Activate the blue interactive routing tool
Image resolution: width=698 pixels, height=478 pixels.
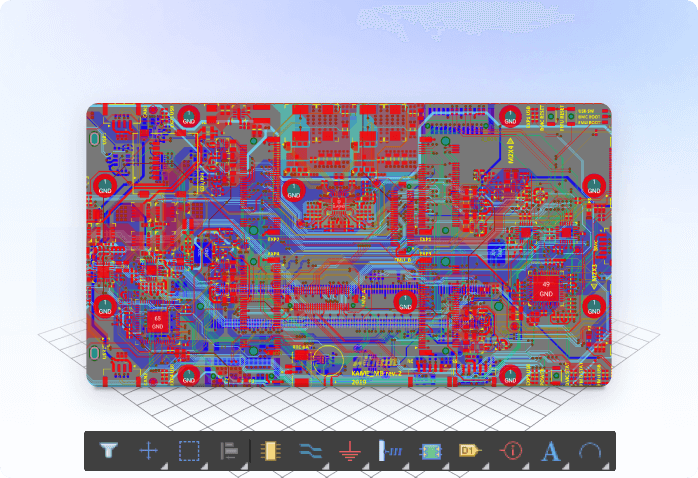click(309, 451)
